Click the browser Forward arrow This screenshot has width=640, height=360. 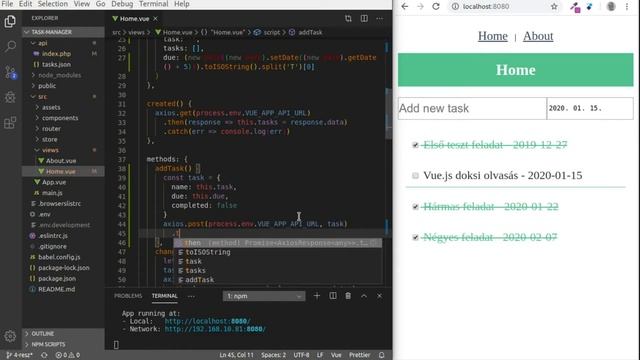pos(420,7)
